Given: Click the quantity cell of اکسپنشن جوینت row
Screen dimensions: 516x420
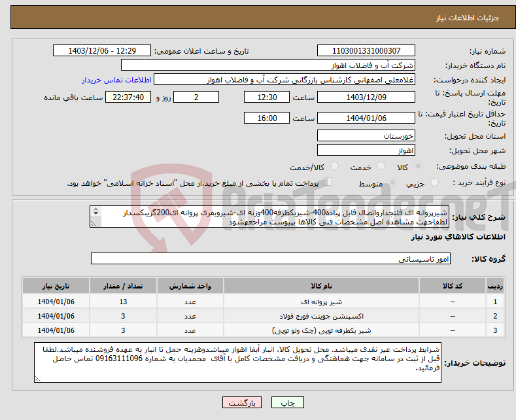Looking at the screenshot, I should coord(123,317).
